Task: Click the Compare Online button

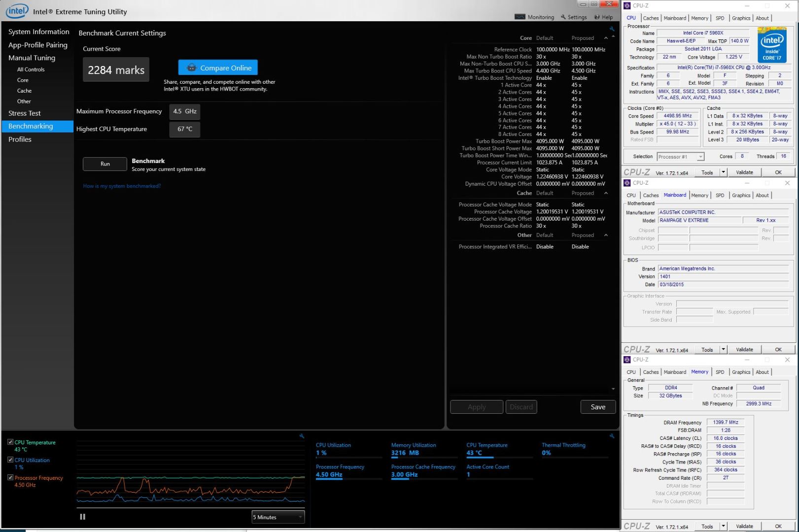Action: pyautogui.click(x=218, y=67)
